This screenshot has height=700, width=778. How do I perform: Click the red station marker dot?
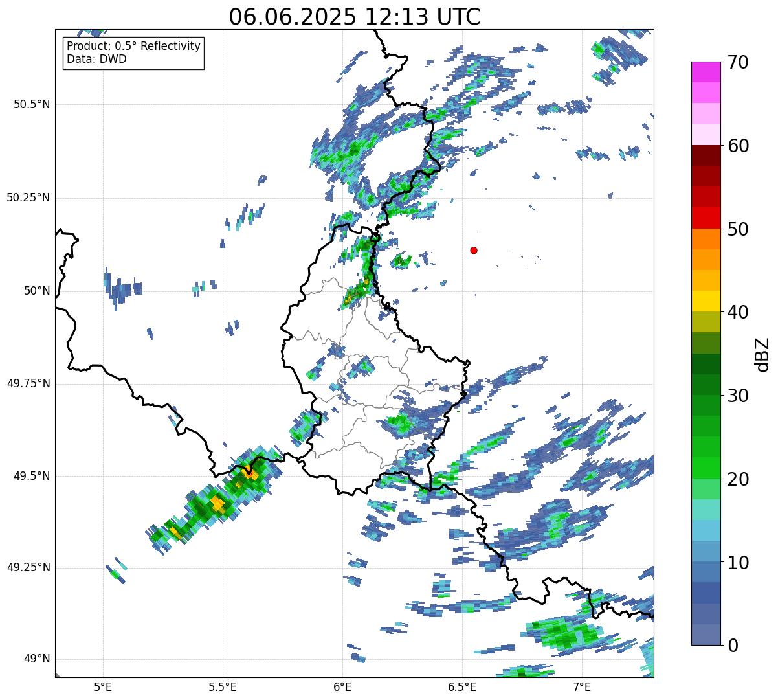pyautogui.click(x=474, y=250)
